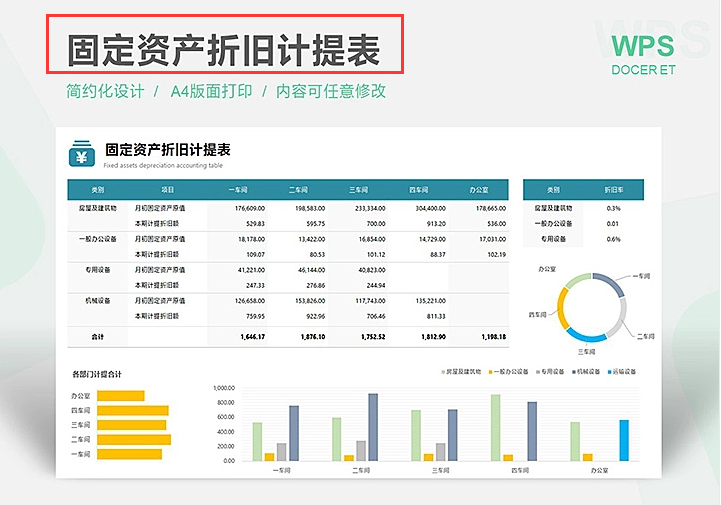This screenshot has width=721, height=505.
Task: Select depreciation rate value 0.3%
Action: click(613, 208)
